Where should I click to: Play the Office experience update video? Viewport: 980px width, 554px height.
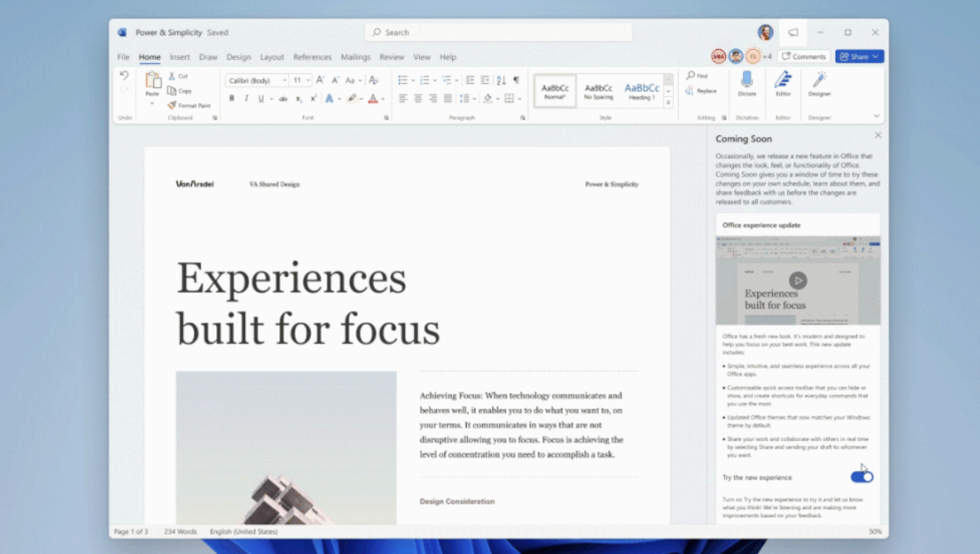point(797,280)
